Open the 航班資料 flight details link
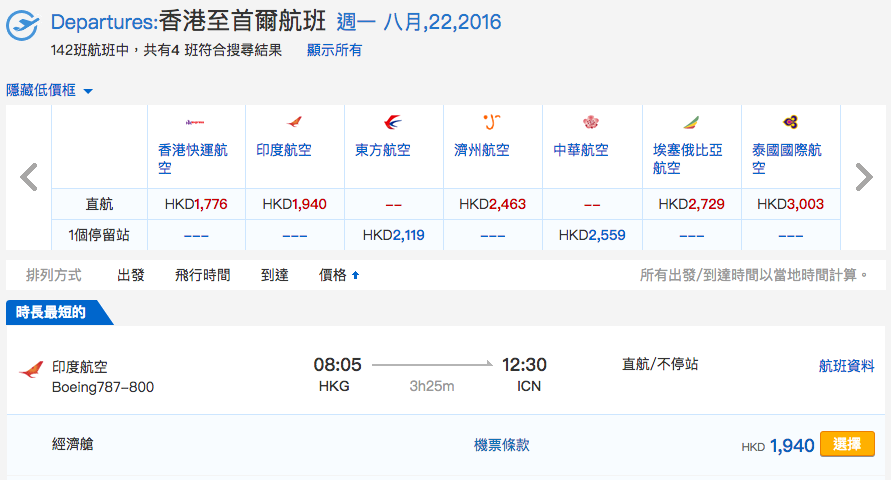891x480 pixels. point(846,366)
